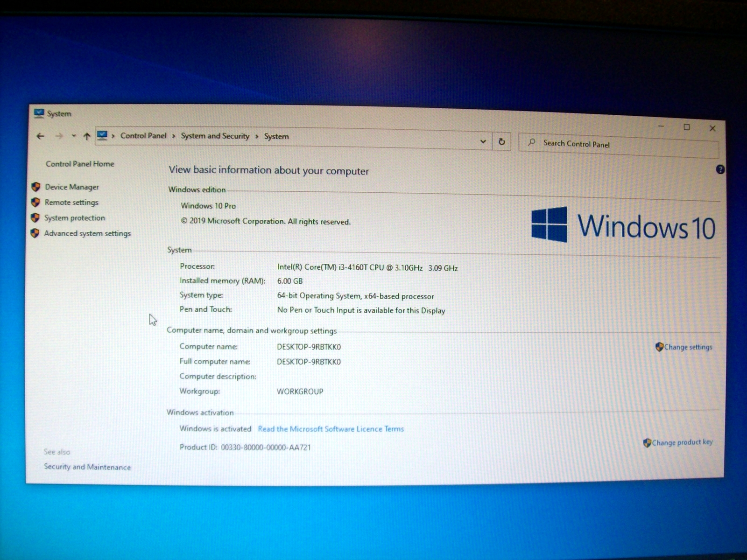This screenshot has width=747, height=560.
Task: Click the Windows 10 logo
Action: pos(623,225)
